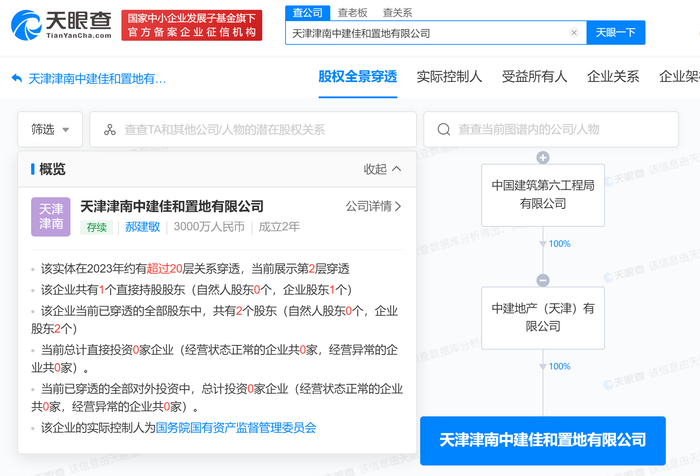This screenshot has width=700, height=476.
Task: Open legal representative 郝建敏 link
Action: [142, 227]
